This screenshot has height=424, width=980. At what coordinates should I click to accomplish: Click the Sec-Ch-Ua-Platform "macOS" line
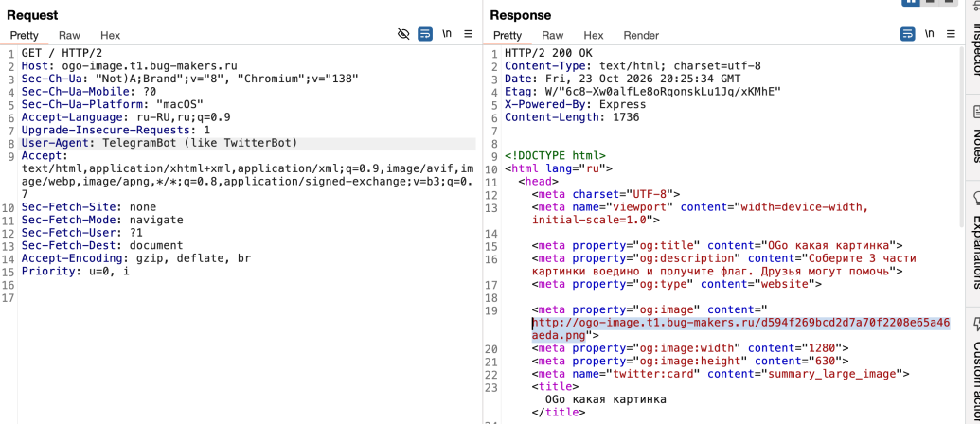[x=113, y=104]
